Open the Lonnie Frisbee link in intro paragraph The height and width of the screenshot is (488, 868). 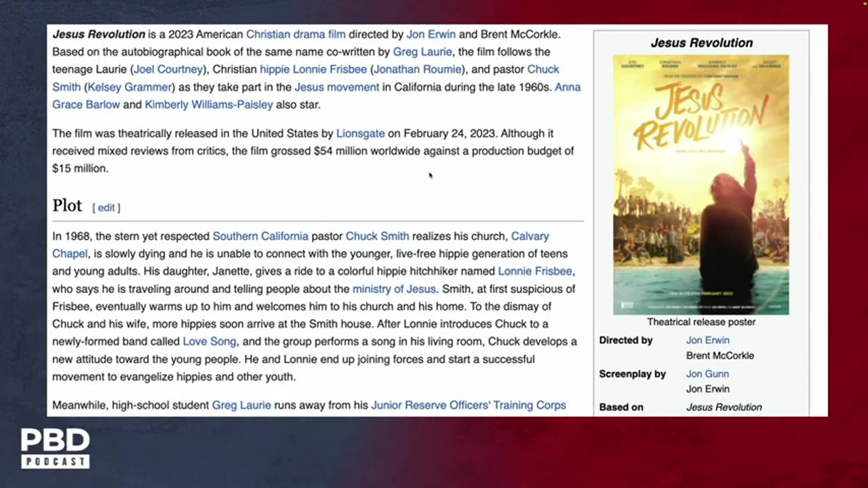(330, 69)
